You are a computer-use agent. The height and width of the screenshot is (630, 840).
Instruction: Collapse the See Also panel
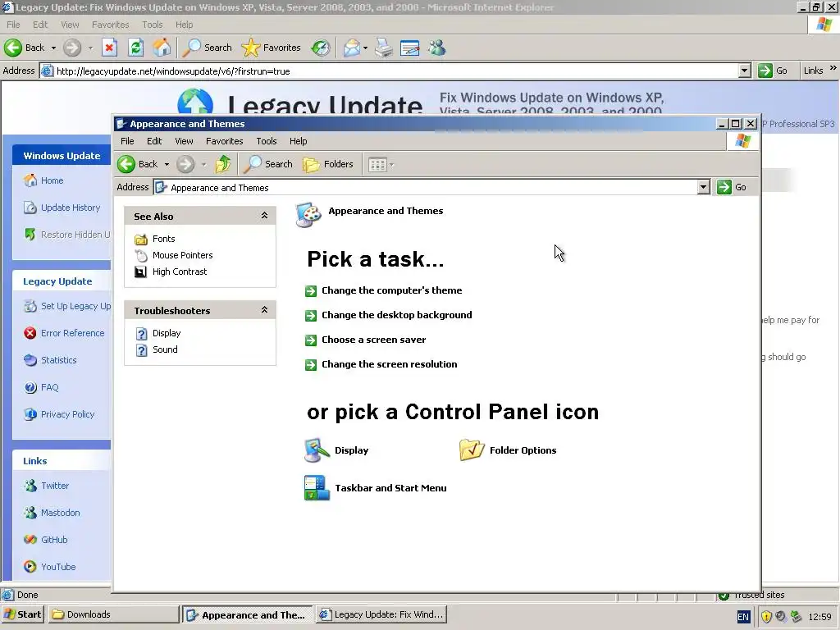point(264,216)
